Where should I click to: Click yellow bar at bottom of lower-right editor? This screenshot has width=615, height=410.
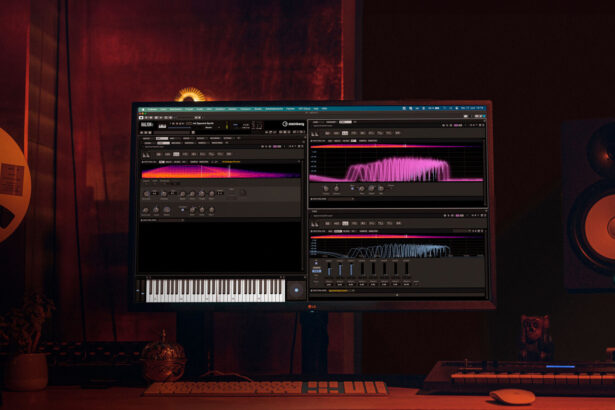click(x=338, y=291)
